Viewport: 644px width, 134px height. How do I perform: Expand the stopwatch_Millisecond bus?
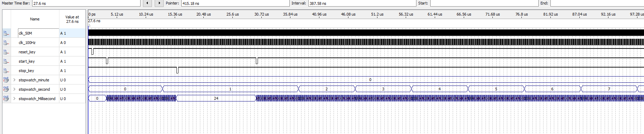(14, 99)
